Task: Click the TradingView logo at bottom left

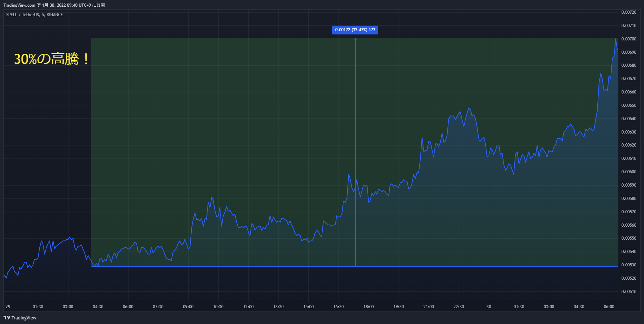Action: (x=20, y=318)
